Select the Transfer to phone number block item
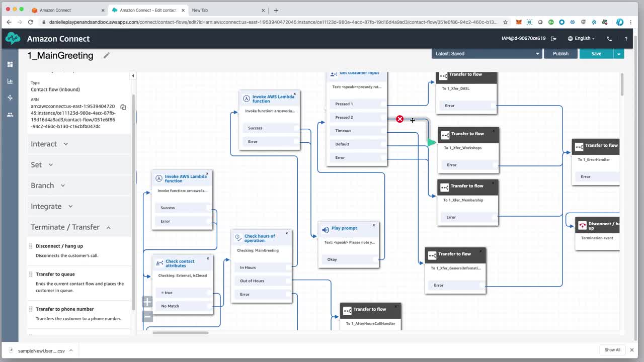Viewport: 644px width, 362px height. click(79, 313)
